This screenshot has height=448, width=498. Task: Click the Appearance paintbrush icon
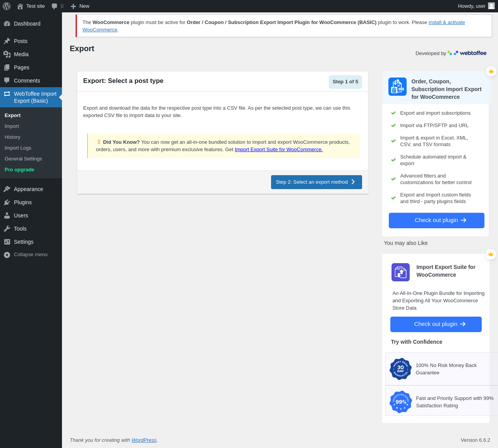tap(7, 189)
